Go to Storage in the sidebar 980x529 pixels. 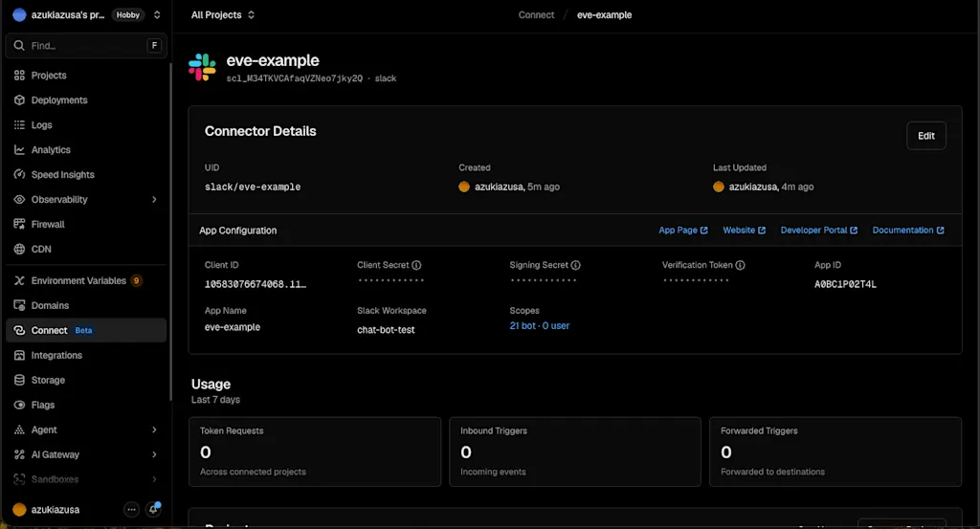86,380
